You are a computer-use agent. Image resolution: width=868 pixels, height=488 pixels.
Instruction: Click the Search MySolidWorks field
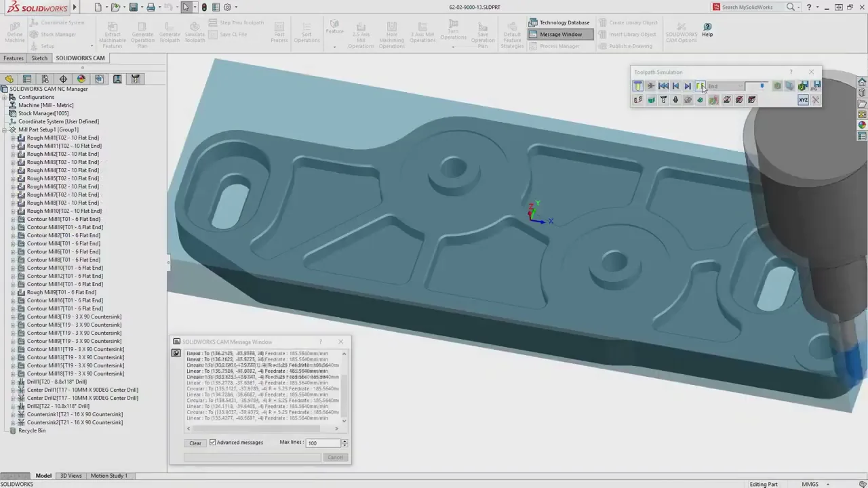tap(752, 7)
